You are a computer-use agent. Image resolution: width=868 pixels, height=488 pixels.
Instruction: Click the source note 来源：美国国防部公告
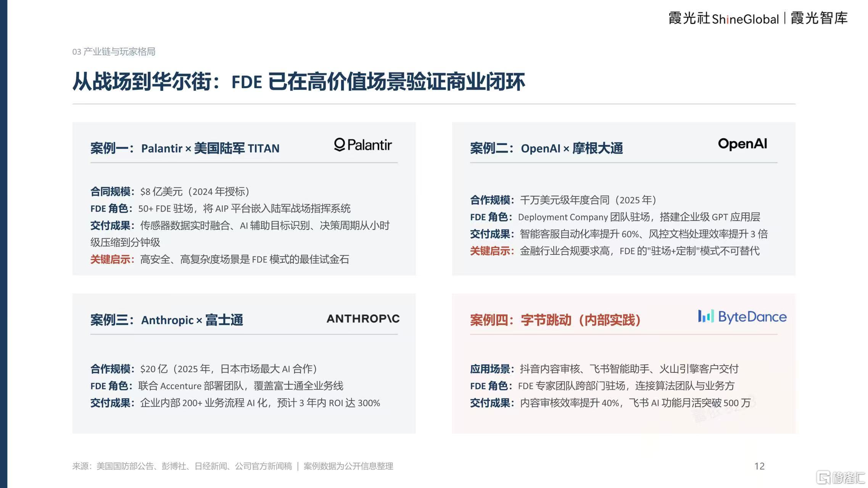182,466
